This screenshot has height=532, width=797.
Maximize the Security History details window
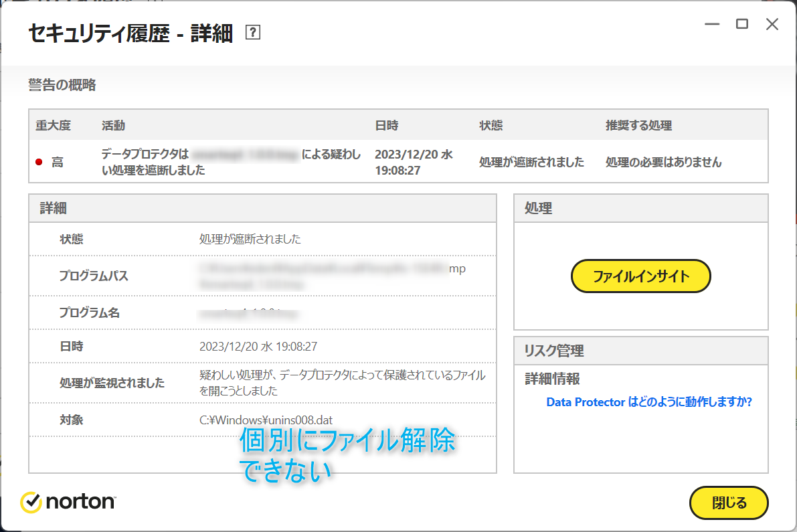[x=742, y=25]
